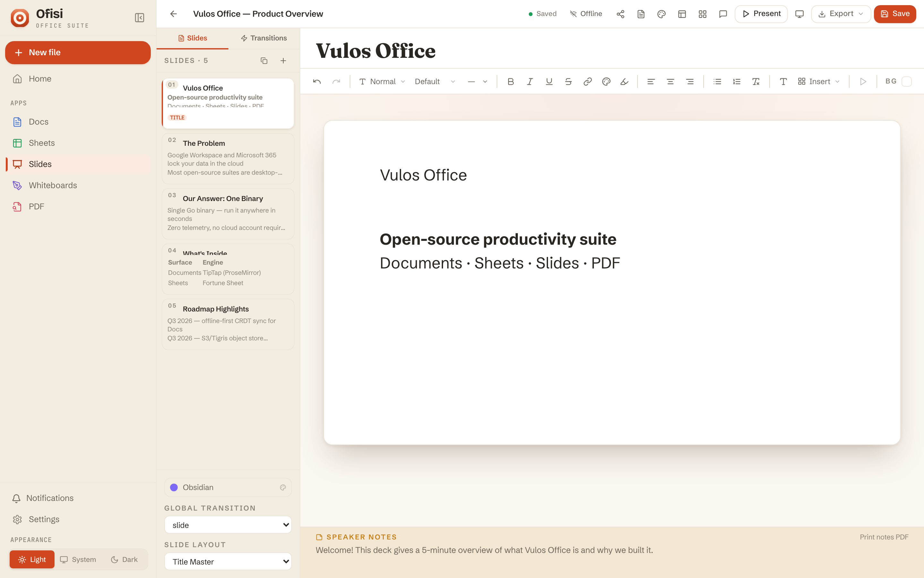Open the Normal text style dropdown

(x=382, y=82)
